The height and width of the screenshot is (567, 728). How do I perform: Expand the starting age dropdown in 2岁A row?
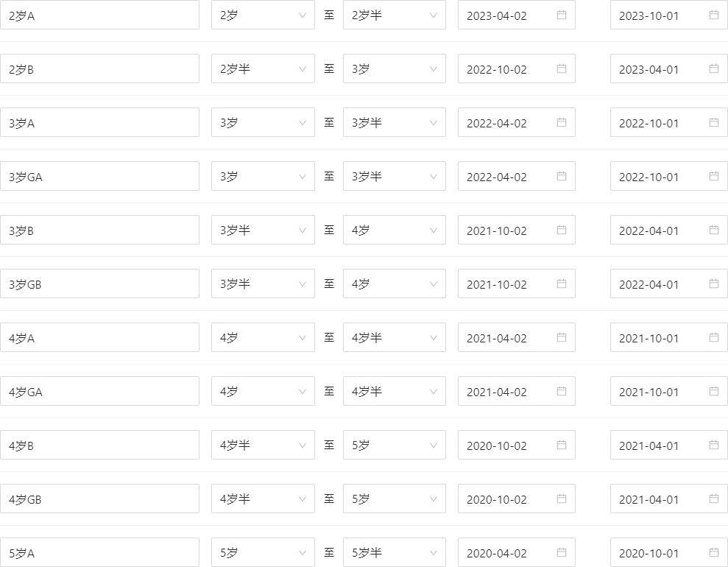pyautogui.click(x=263, y=15)
